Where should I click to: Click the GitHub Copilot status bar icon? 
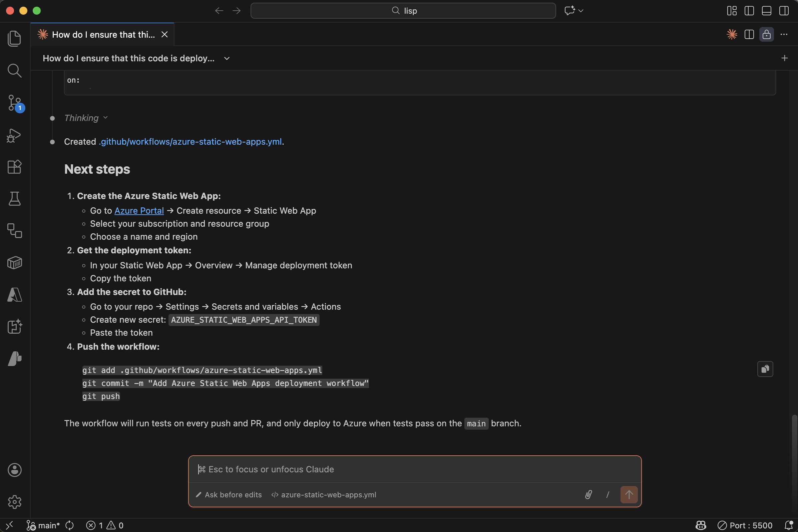(x=700, y=525)
